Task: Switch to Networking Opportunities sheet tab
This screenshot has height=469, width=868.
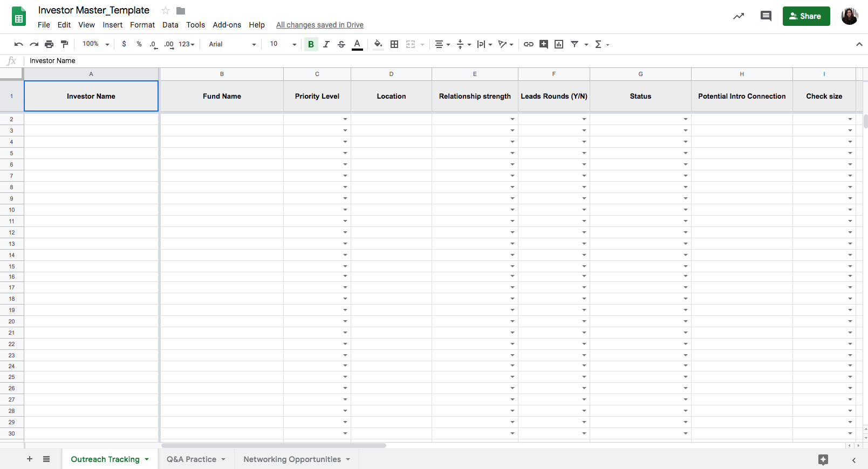Action: coord(292,459)
